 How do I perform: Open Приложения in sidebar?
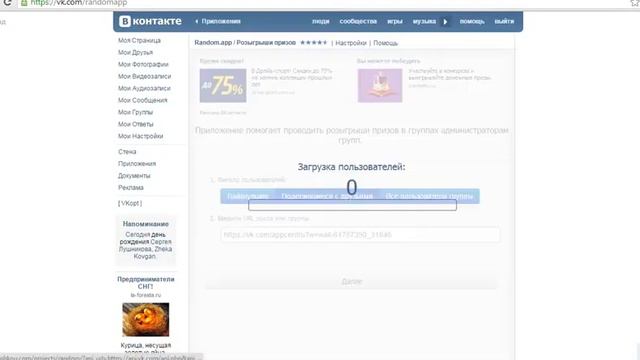137,164
